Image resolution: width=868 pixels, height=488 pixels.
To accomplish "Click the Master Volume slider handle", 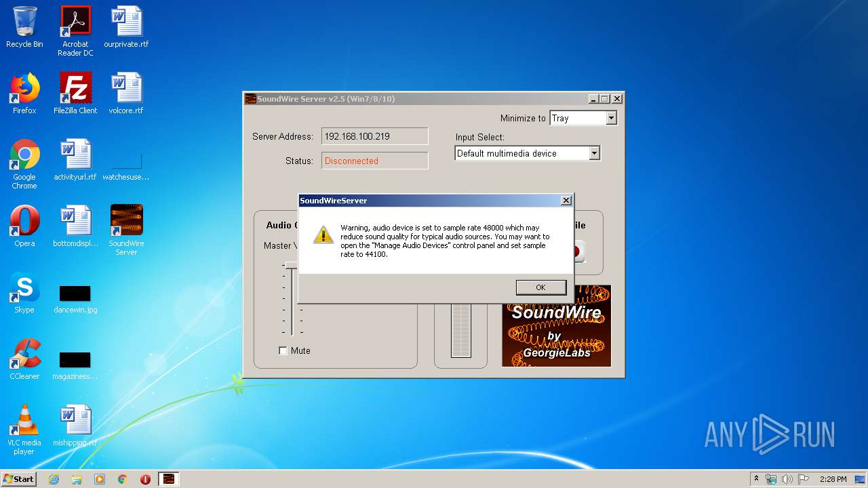I will 291,266.
